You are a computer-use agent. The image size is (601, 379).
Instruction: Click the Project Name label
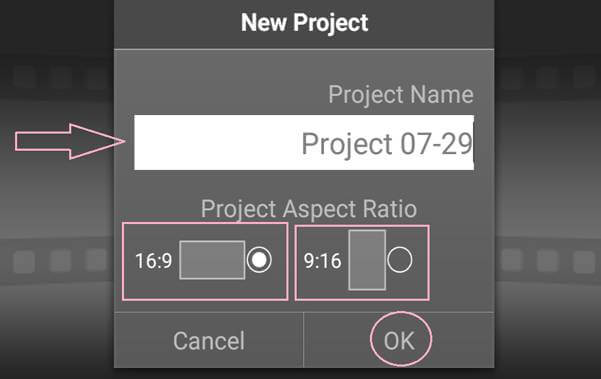point(401,94)
